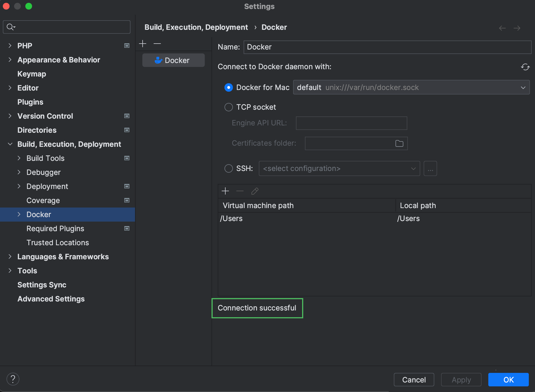This screenshot has width=535, height=392.
Task: Open the Docker daemon default socket dropdown
Action: pos(523,87)
